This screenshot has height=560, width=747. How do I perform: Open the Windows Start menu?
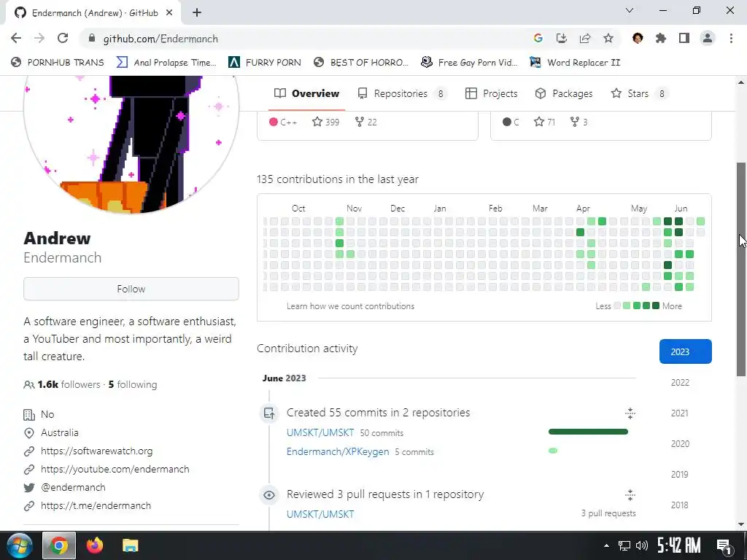20,545
